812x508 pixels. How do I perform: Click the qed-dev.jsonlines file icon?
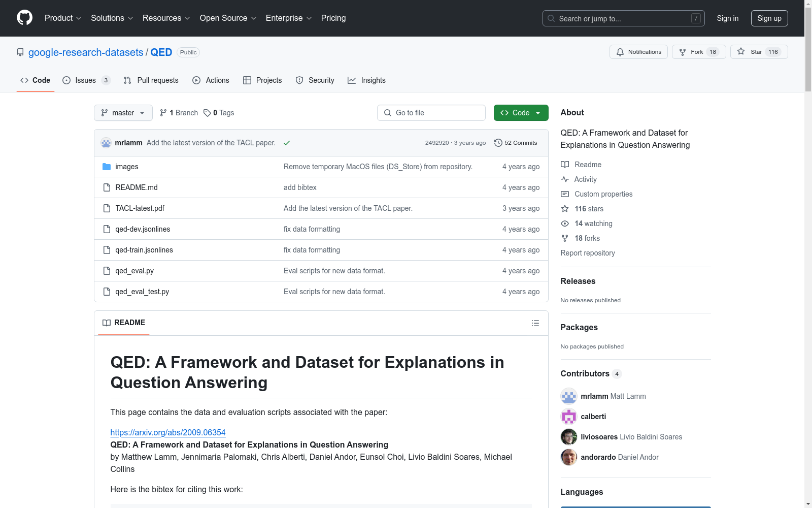(x=107, y=229)
